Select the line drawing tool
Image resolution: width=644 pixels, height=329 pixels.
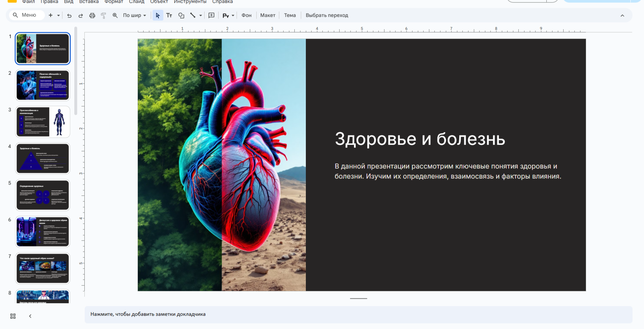(x=193, y=15)
